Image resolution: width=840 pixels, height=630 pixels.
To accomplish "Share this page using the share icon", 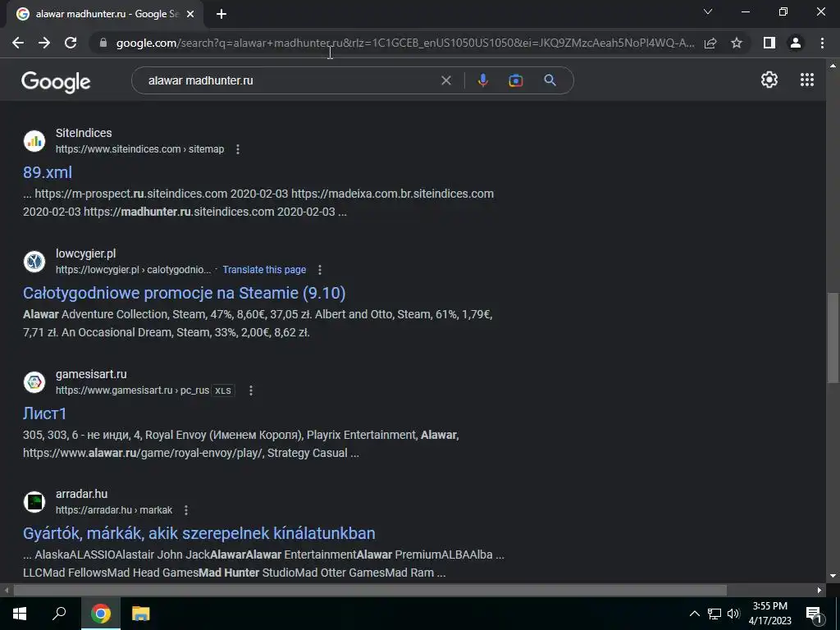I will click(710, 43).
